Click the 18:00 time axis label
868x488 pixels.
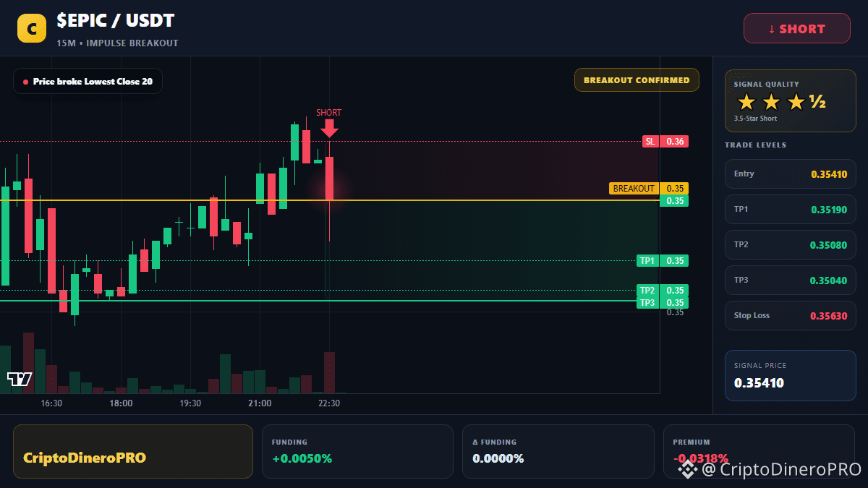point(121,403)
